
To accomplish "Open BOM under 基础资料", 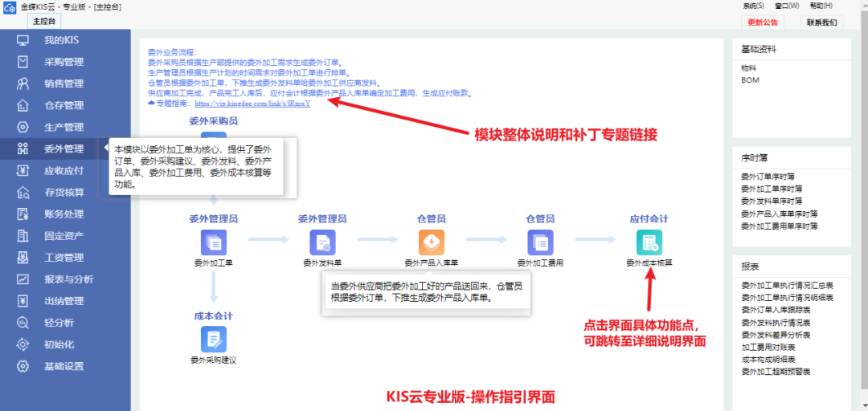I will click(x=749, y=80).
